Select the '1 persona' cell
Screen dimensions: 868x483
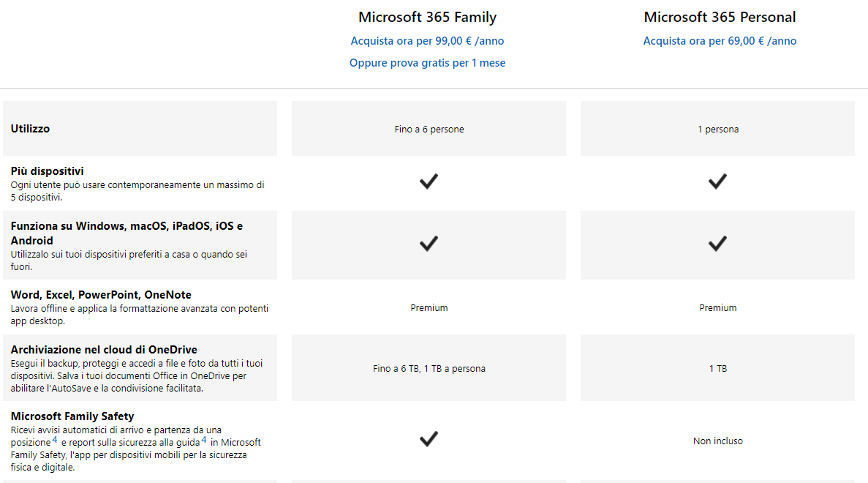[718, 129]
